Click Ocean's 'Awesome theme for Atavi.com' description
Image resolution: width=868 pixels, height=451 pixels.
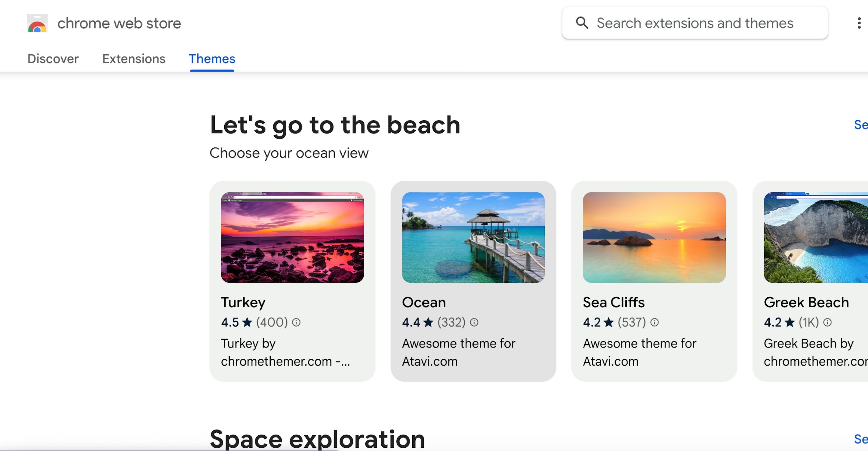tap(459, 352)
